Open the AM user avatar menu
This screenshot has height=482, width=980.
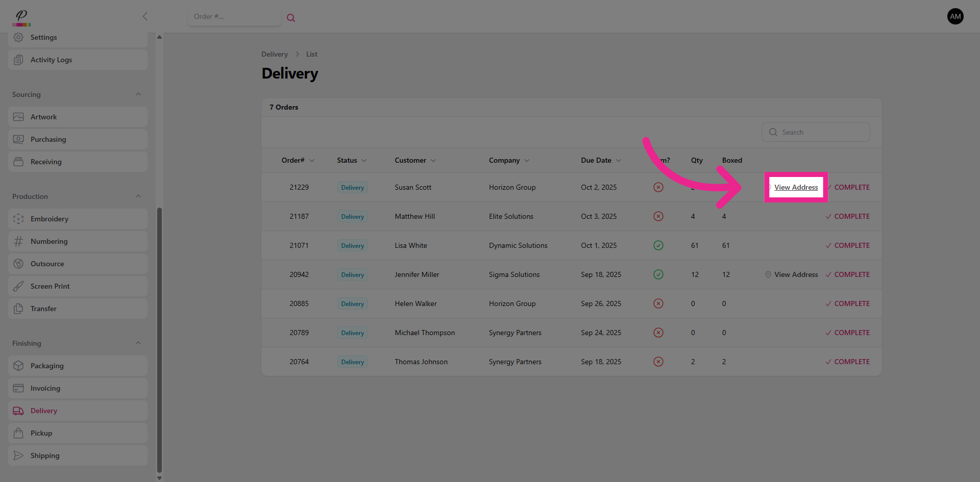click(x=955, y=16)
